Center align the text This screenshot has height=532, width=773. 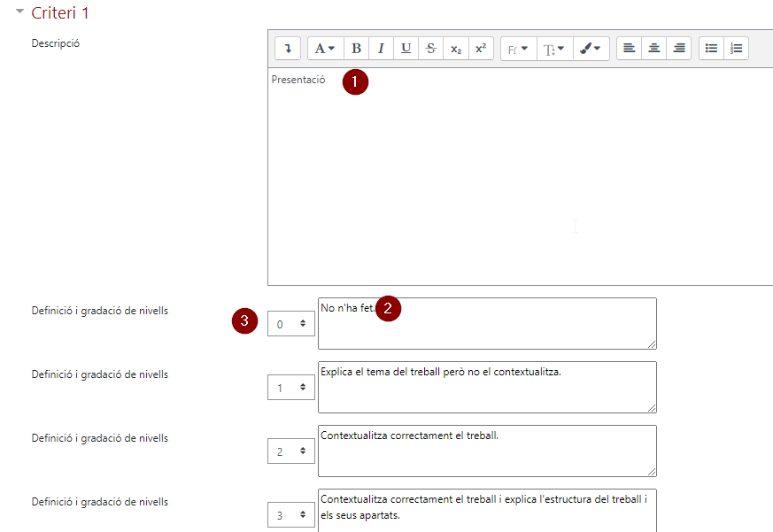coord(654,49)
